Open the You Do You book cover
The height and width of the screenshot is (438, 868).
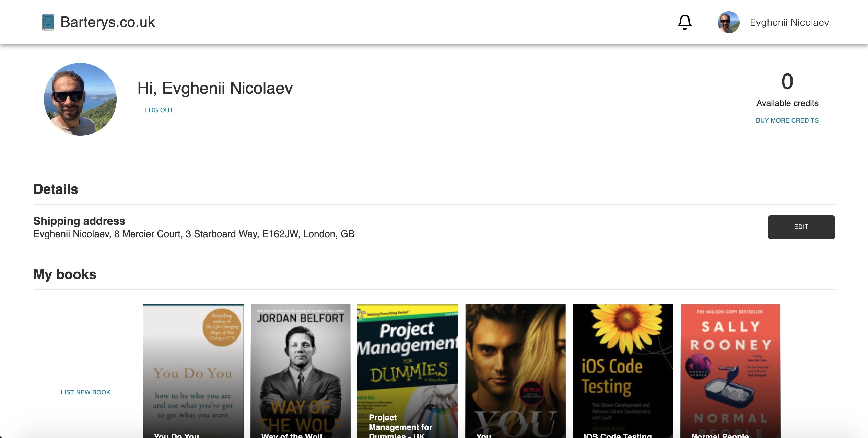pos(193,371)
